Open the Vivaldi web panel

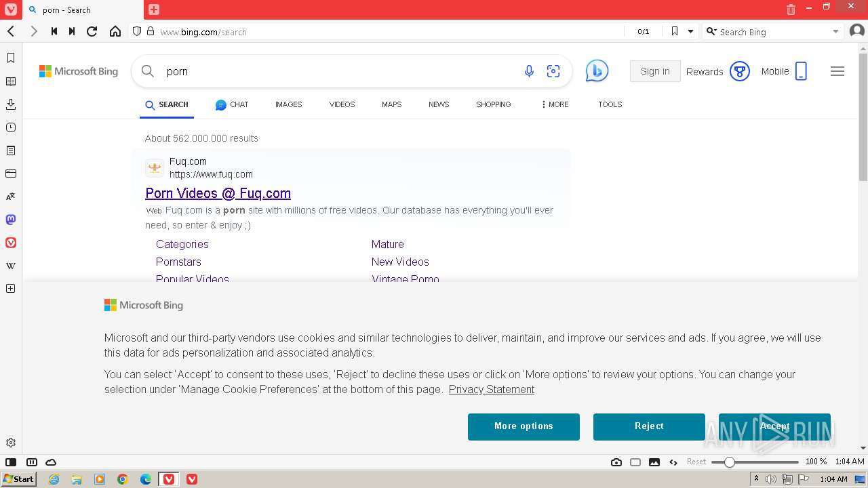point(11,243)
